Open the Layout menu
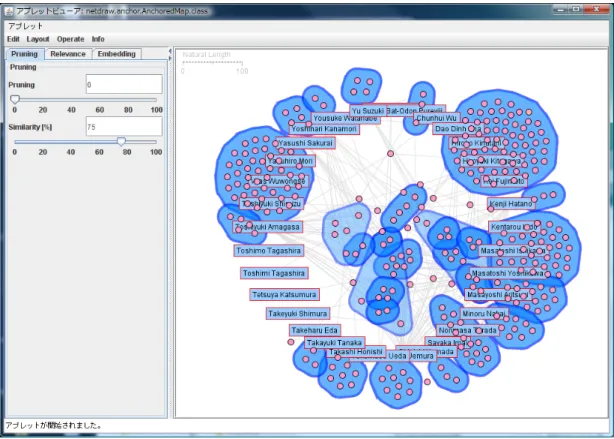 pyautogui.click(x=38, y=39)
